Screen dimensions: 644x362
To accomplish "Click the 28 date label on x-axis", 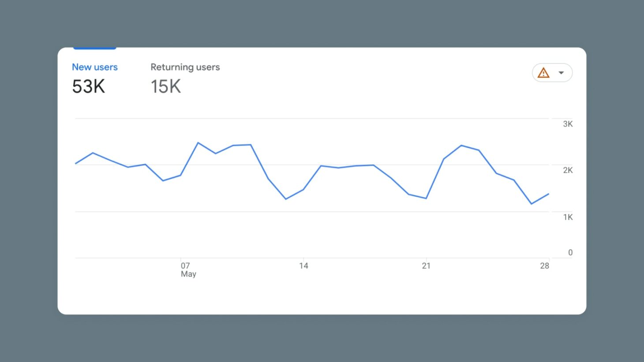I will [x=545, y=265].
